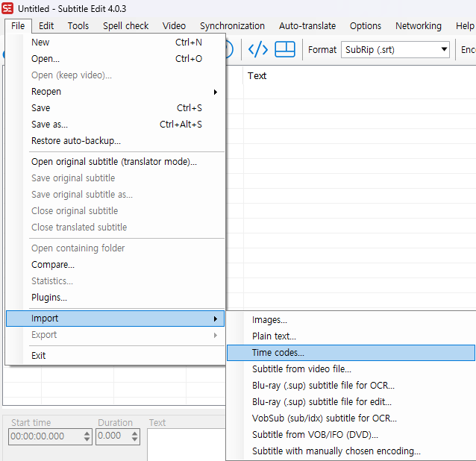Click the Subtitle Edit app logo

point(8,7)
